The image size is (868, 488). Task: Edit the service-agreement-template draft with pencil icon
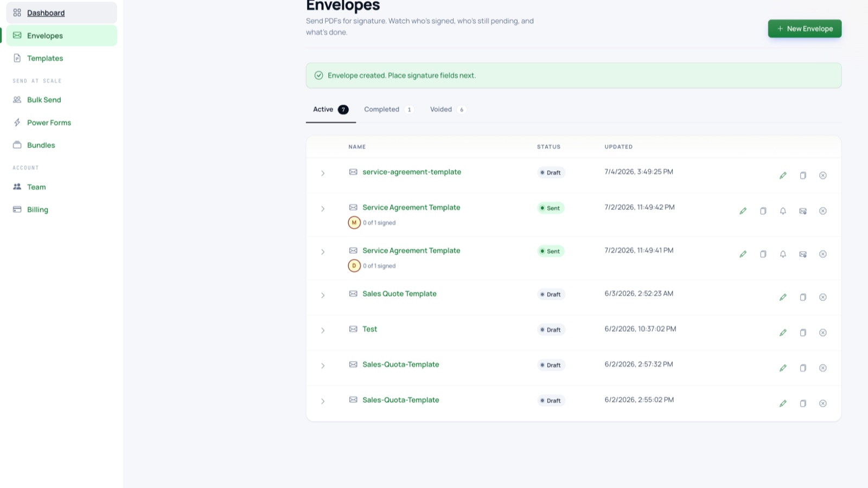[783, 175]
